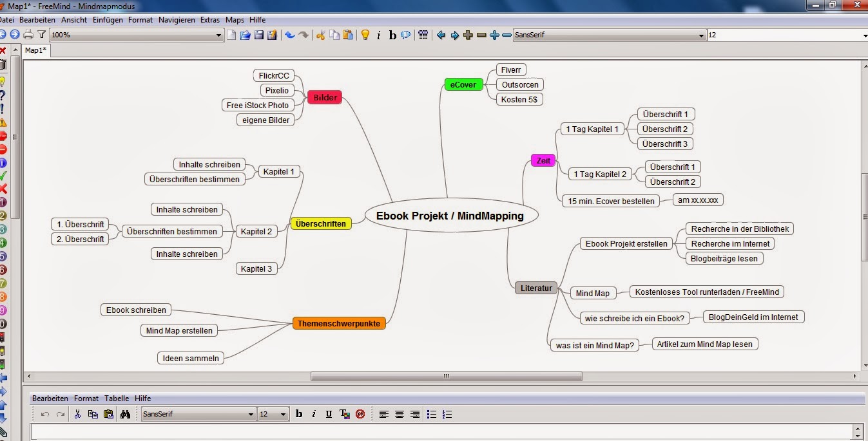Image resolution: width=868 pixels, height=441 pixels.
Task: Toggle numbered list in note editor
Action: [448, 414]
